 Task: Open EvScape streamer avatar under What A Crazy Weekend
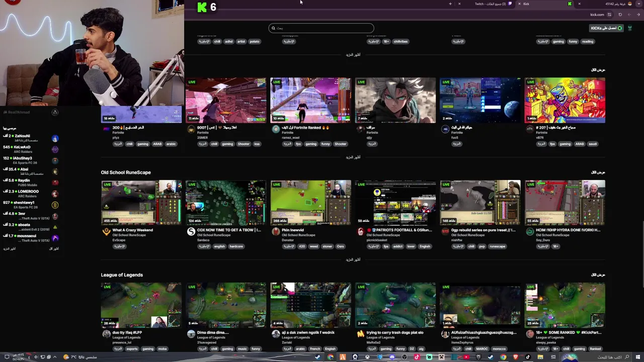[x=106, y=231]
